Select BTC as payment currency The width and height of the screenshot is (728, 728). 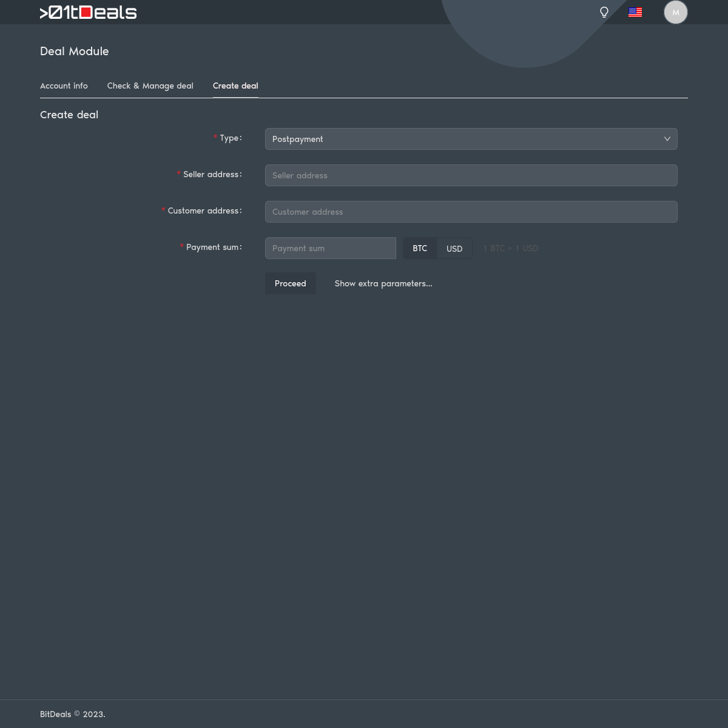(420, 248)
